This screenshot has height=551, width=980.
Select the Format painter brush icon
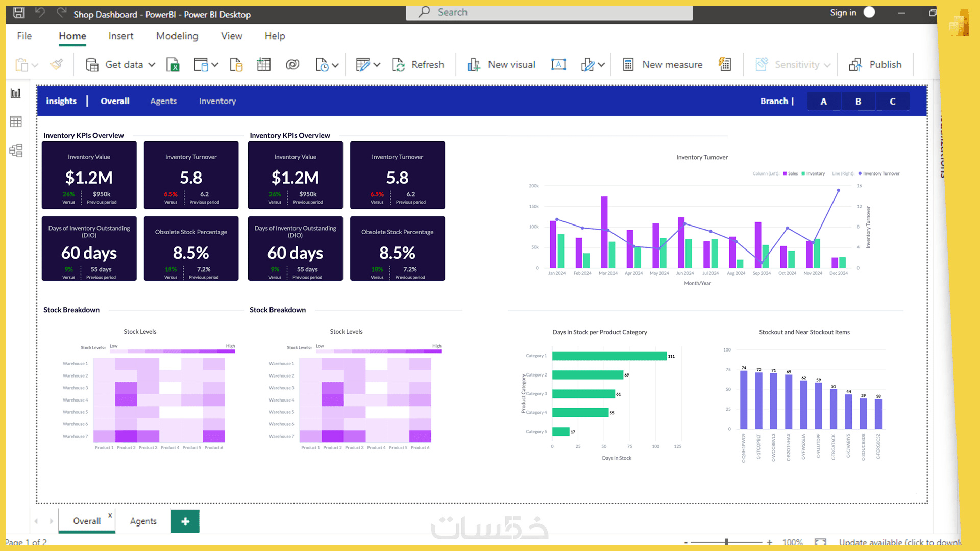(56, 65)
